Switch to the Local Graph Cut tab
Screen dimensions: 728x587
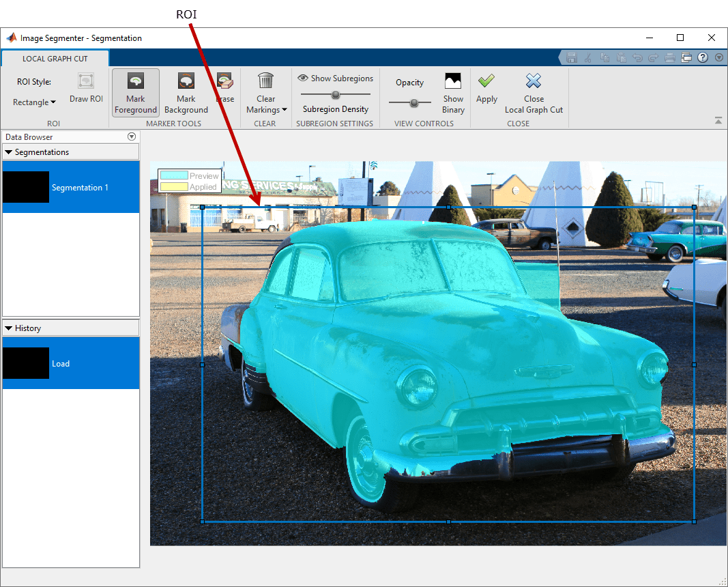click(55, 59)
